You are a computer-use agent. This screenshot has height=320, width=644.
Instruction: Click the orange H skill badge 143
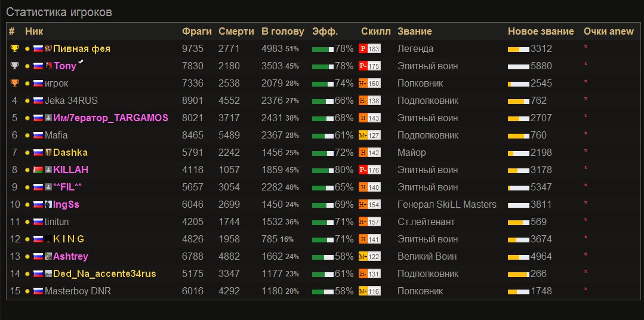[x=369, y=118]
